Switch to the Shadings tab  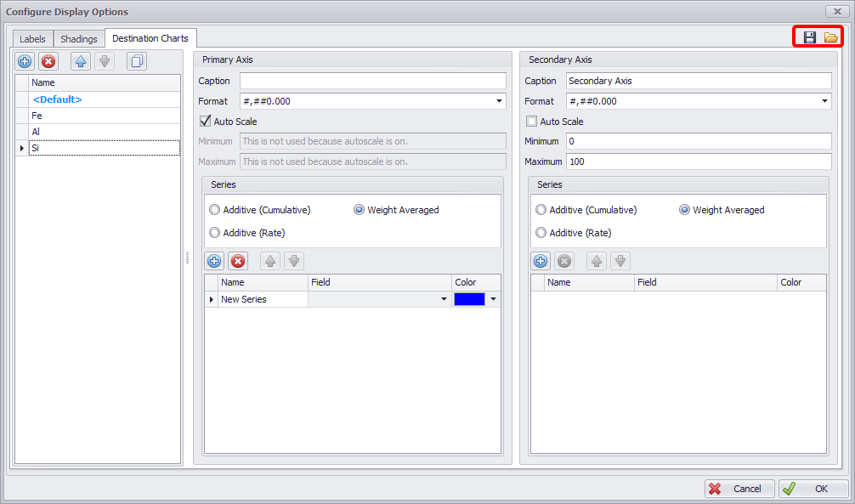79,39
